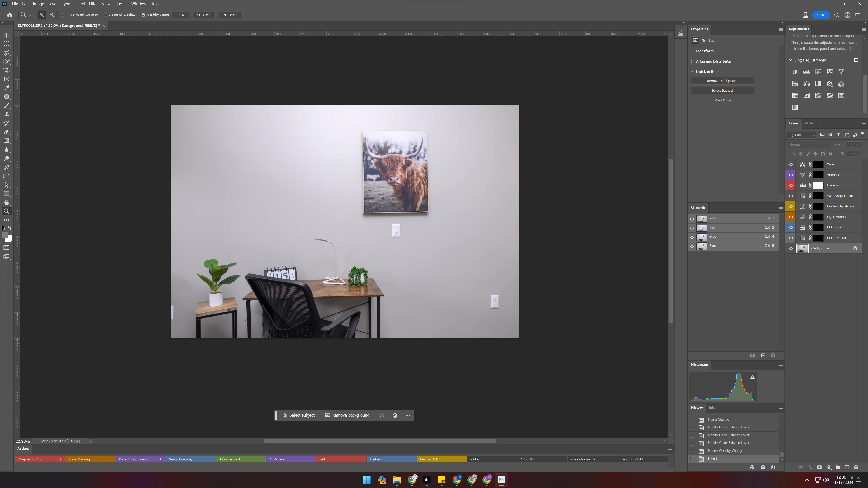The height and width of the screenshot is (488, 868).
Task: Enable Resize Windows to Fit checkbox
Action: click(x=62, y=15)
